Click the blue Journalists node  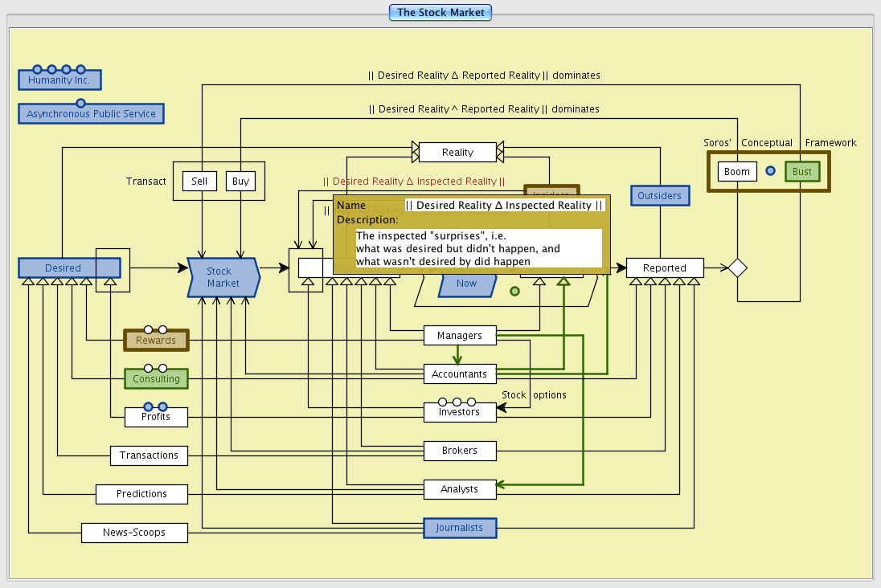click(460, 528)
